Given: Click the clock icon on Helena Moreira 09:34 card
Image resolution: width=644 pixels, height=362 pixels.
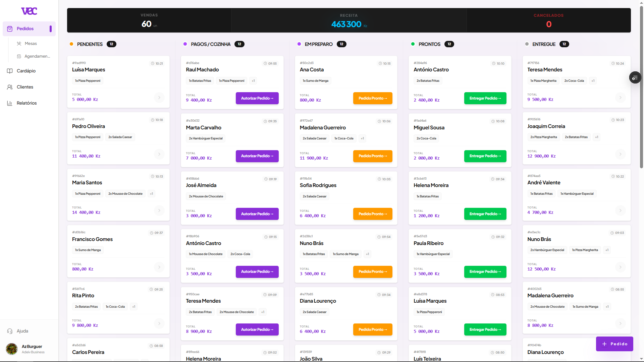Looking at the screenshot, I should [493, 179].
